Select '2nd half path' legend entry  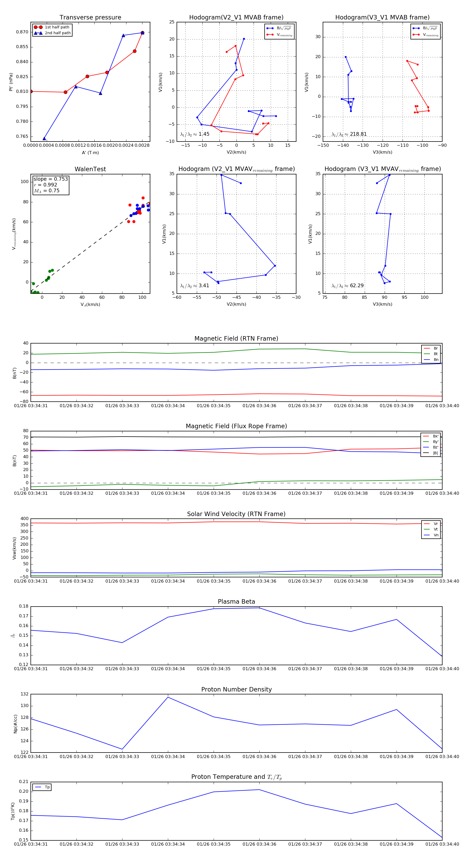point(52,33)
